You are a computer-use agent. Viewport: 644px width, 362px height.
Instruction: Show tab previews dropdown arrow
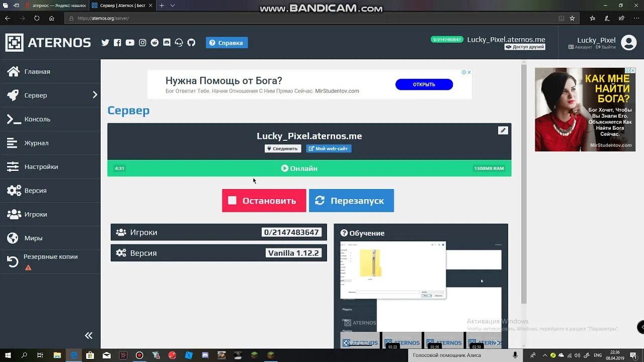click(x=173, y=6)
